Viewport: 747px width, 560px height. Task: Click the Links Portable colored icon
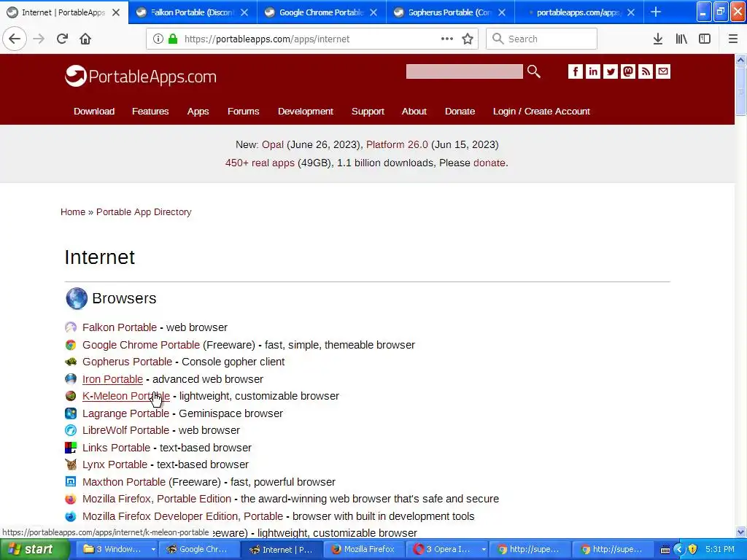click(x=71, y=448)
